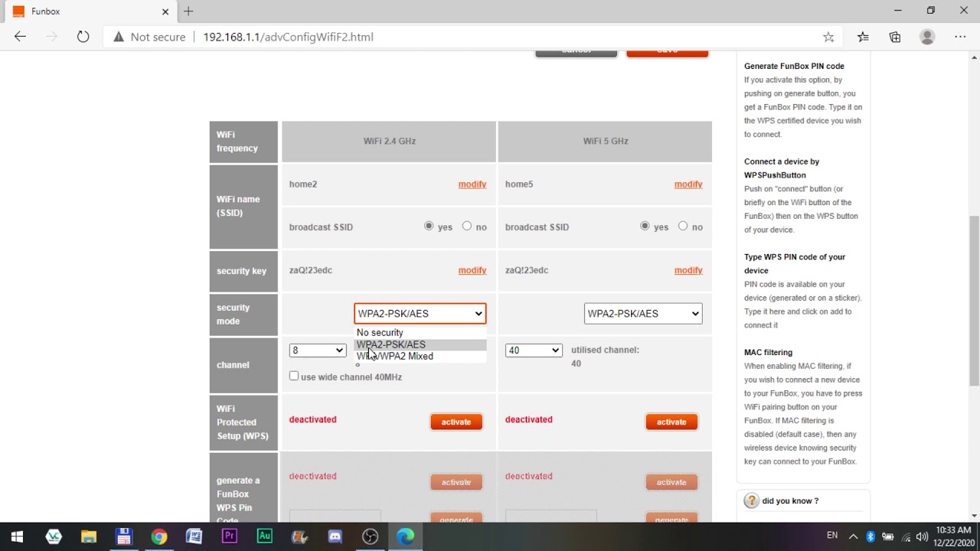Open OBS Studio from taskbar
The width and height of the screenshot is (980, 551).
pyautogui.click(x=370, y=536)
